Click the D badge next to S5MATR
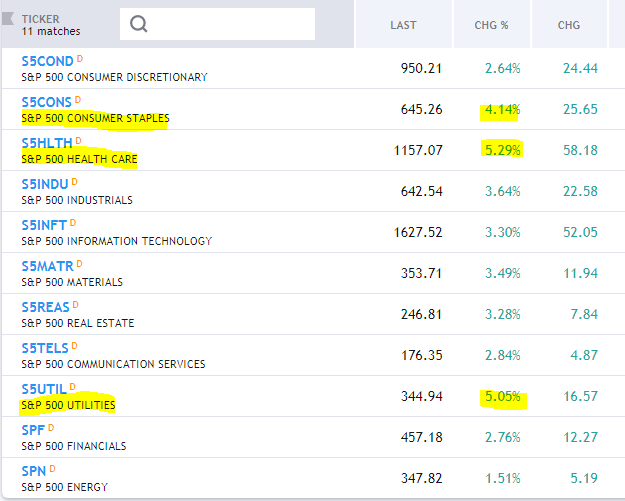The image size is (625, 501). tap(79, 264)
